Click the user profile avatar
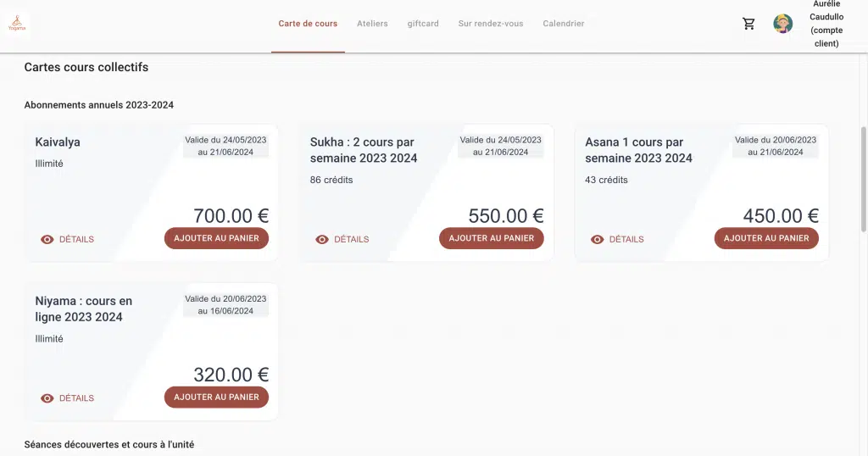Image resolution: width=868 pixels, height=456 pixels. [782, 24]
